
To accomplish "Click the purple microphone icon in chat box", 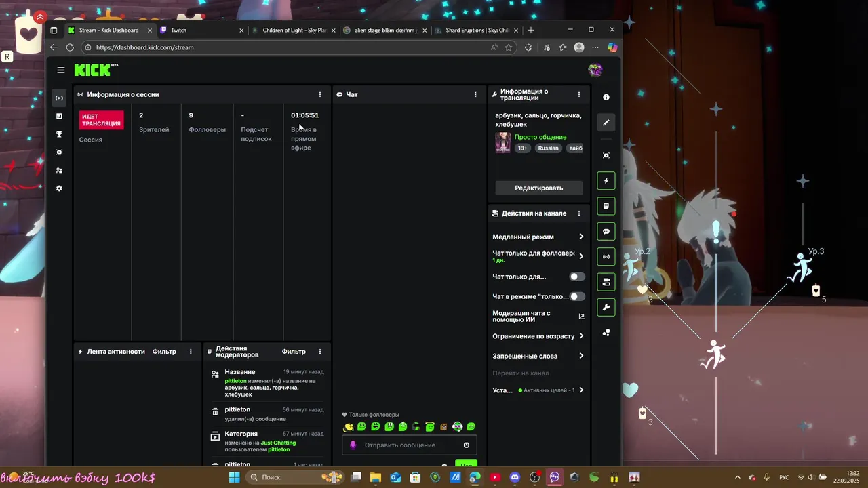I will (x=353, y=445).
